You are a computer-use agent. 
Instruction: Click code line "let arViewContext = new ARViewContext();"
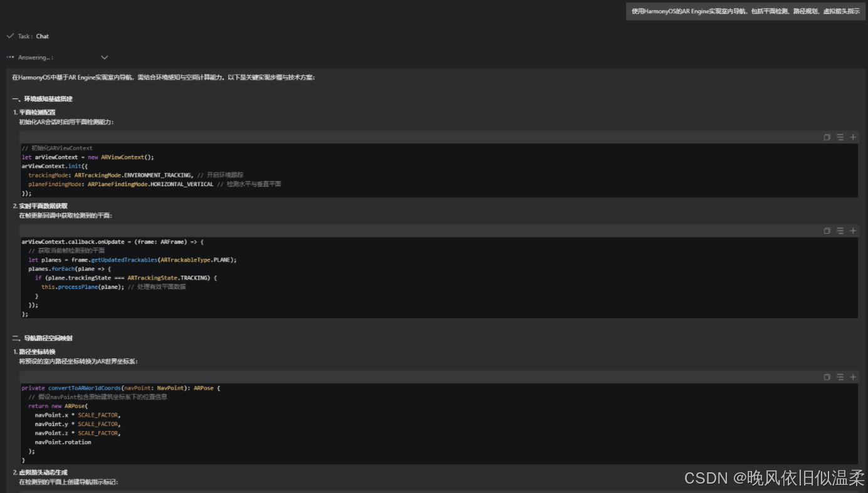pyautogui.click(x=88, y=157)
